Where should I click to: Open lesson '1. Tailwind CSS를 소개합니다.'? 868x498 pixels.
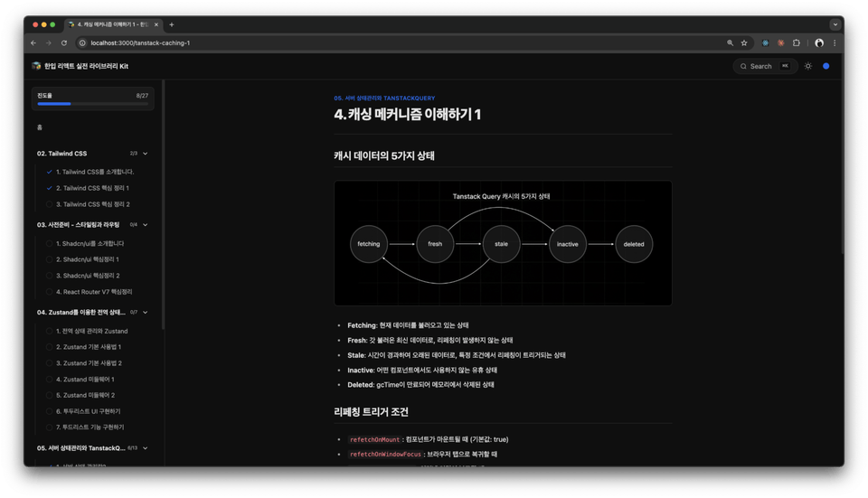(95, 172)
